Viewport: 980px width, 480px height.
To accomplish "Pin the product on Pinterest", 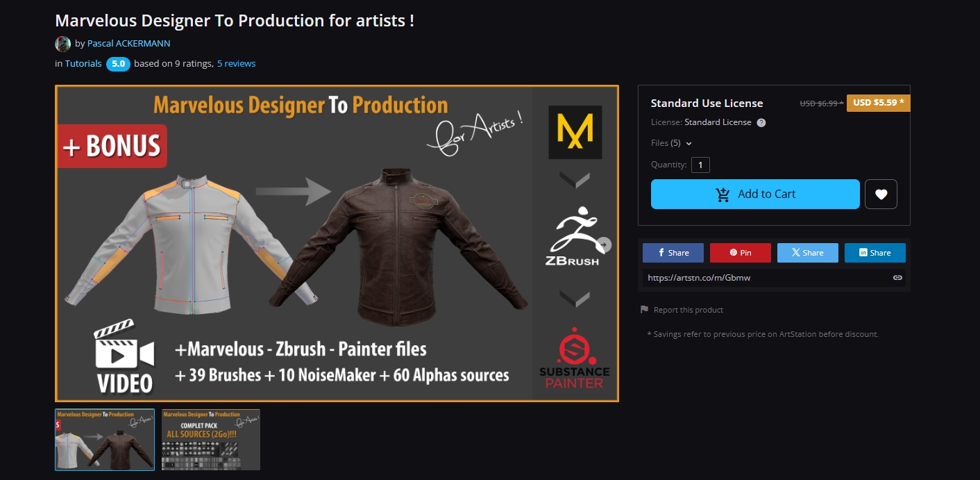I will (x=741, y=253).
